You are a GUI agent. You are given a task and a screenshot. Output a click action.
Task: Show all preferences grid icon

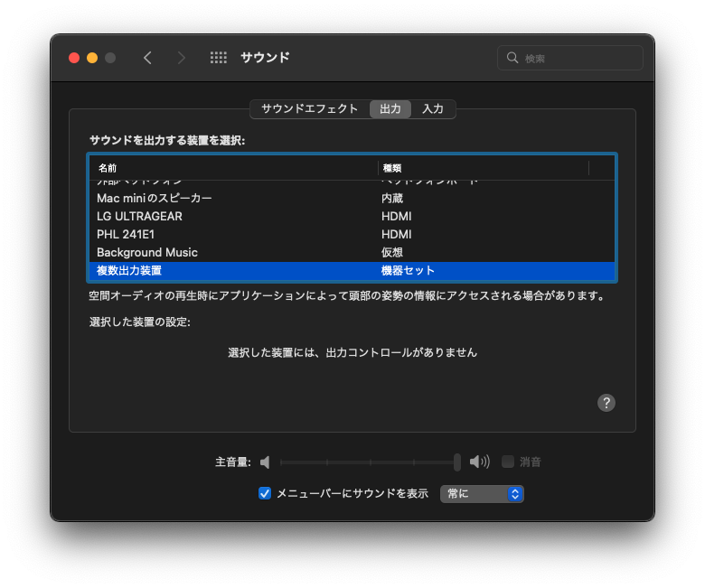tap(219, 58)
